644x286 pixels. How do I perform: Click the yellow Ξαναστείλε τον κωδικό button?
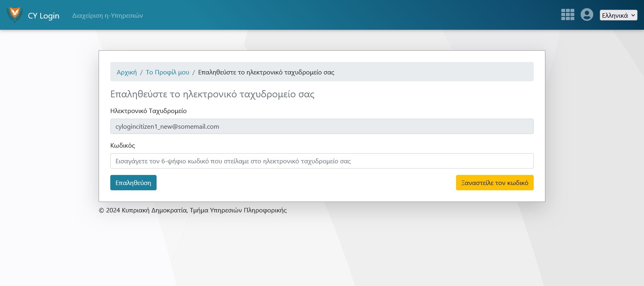click(495, 183)
